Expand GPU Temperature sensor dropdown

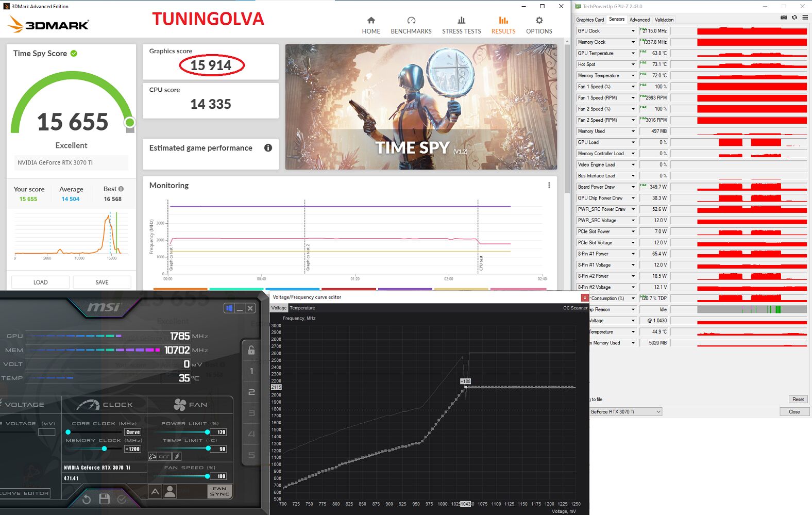tap(633, 53)
